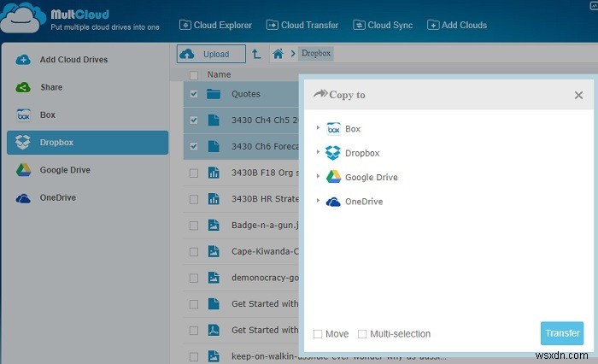Select the Google Drive icon in Copy to dialog
598x364 pixels.
coord(333,177)
